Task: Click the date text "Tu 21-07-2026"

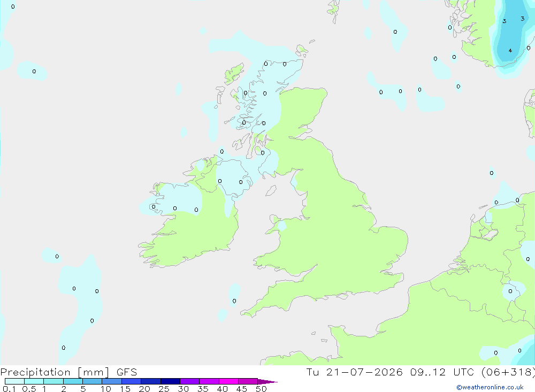Action: (354, 372)
